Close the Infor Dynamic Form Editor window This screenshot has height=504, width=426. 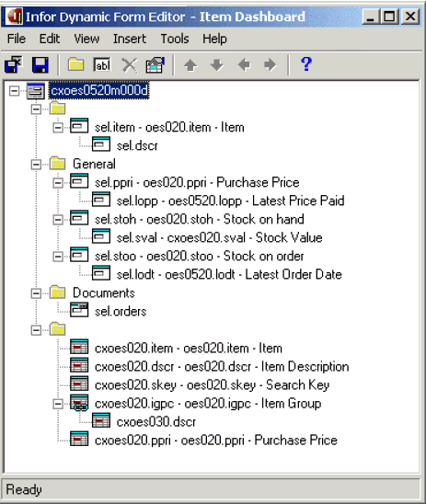(410, 17)
